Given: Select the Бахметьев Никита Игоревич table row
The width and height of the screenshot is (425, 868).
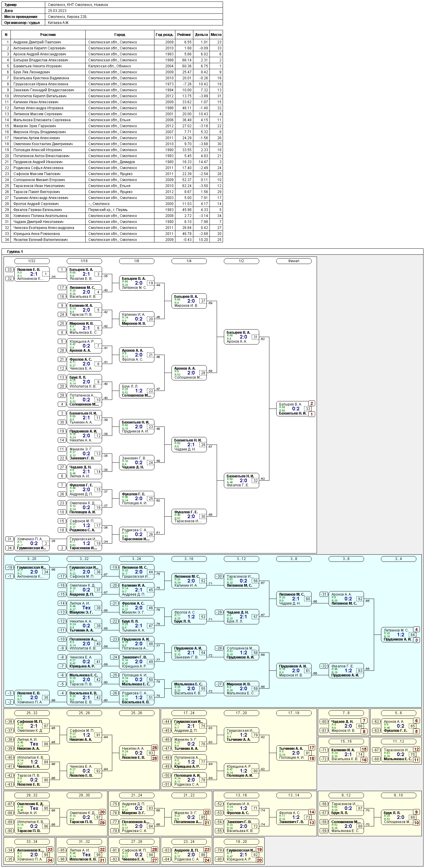Looking at the screenshot, I should [112, 66].
